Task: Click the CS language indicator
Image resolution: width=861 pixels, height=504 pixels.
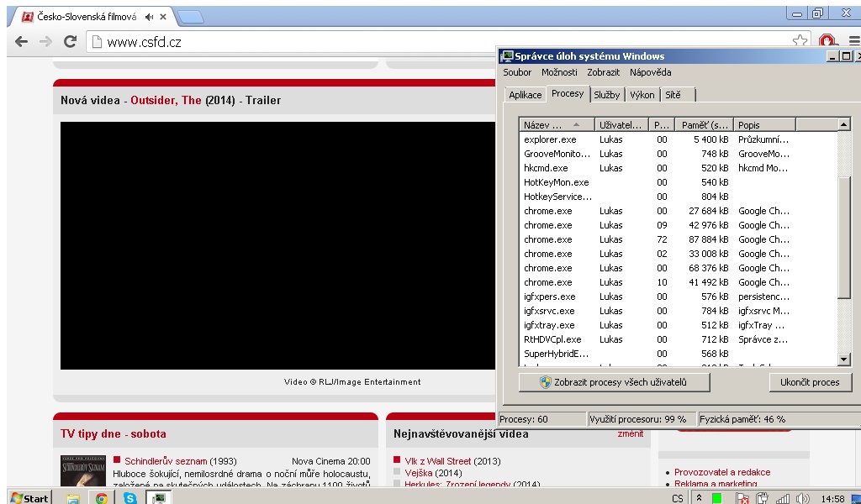Action: point(678,498)
